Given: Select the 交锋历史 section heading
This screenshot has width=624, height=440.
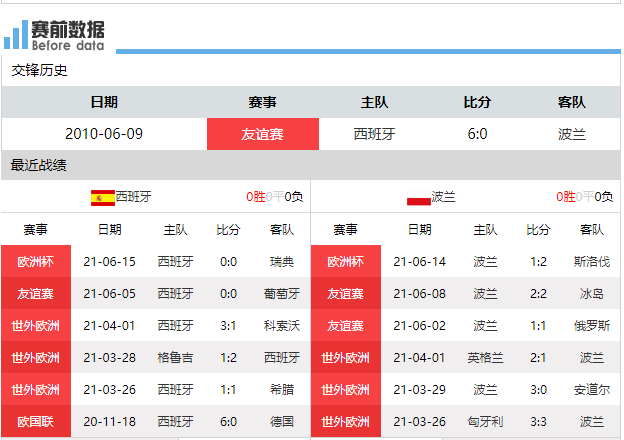Looking at the screenshot, I should click(x=39, y=70).
